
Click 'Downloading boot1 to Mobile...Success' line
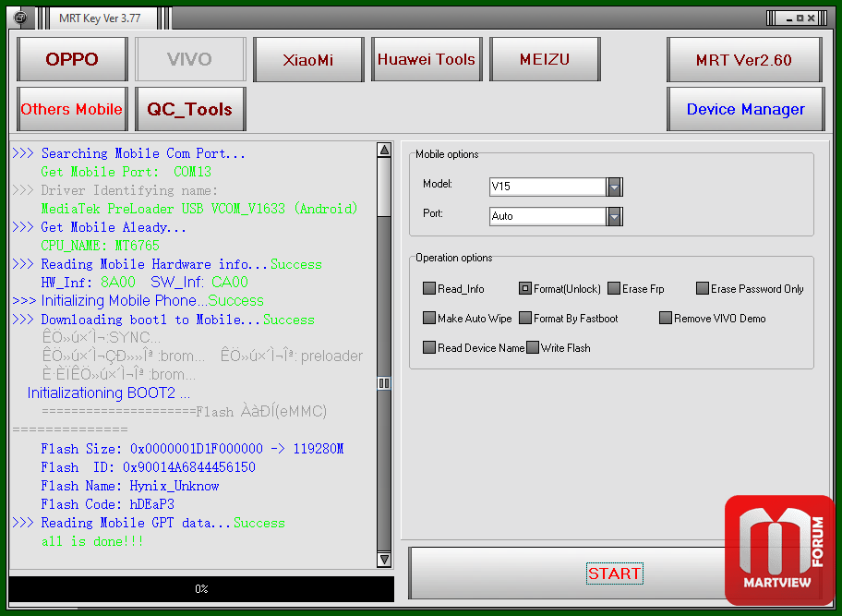pyautogui.click(x=163, y=320)
